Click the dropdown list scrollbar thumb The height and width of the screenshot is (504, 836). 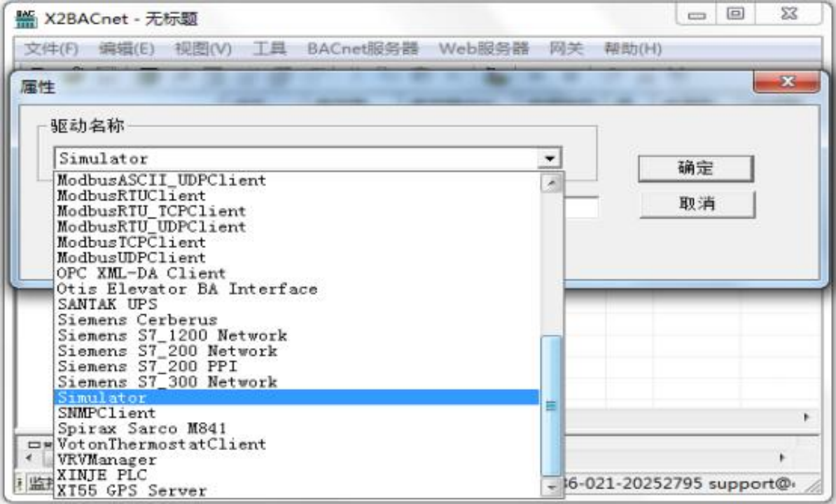(x=551, y=405)
